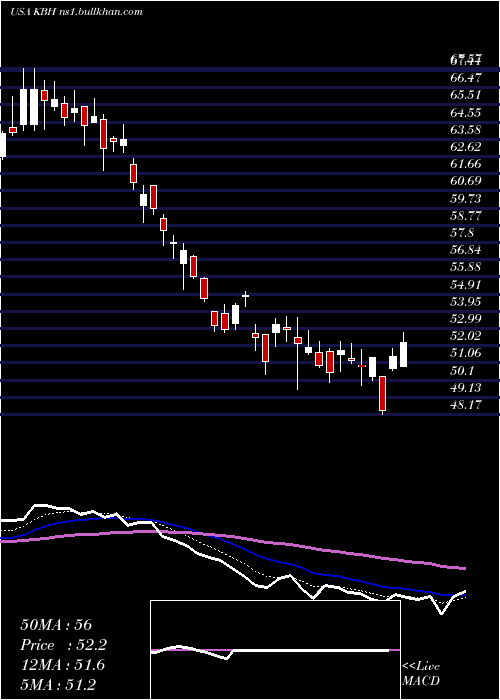Click the 52.99 price axis label
This screenshot has width=500, height=700.
pos(466,319)
